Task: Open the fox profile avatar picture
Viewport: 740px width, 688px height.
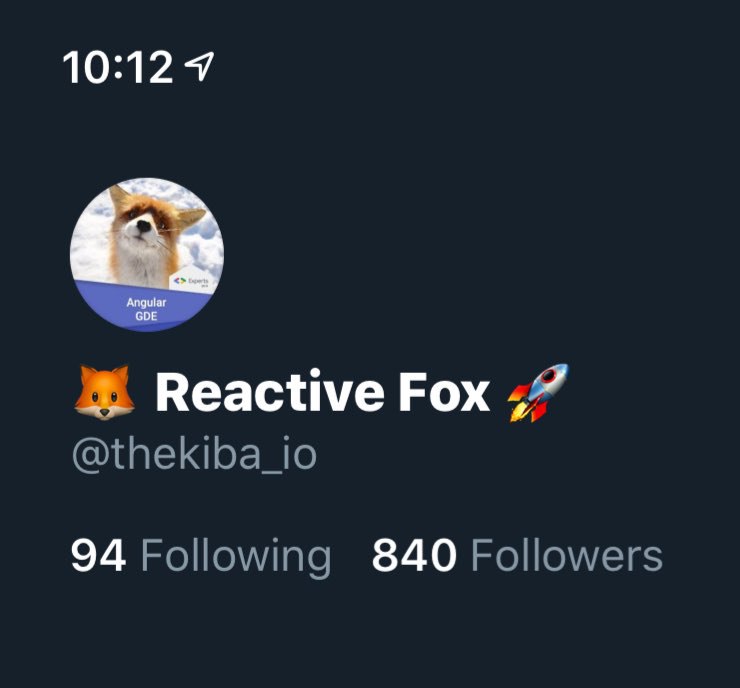Action: click(147, 254)
